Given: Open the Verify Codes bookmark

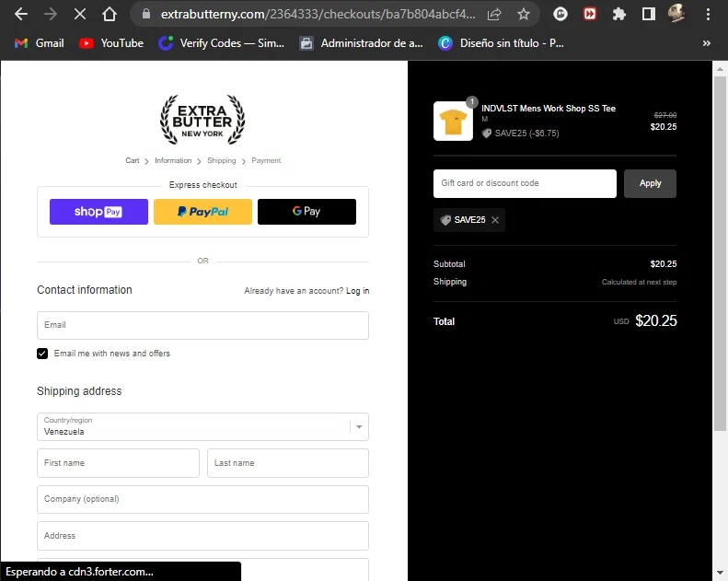Looking at the screenshot, I should [x=221, y=43].
